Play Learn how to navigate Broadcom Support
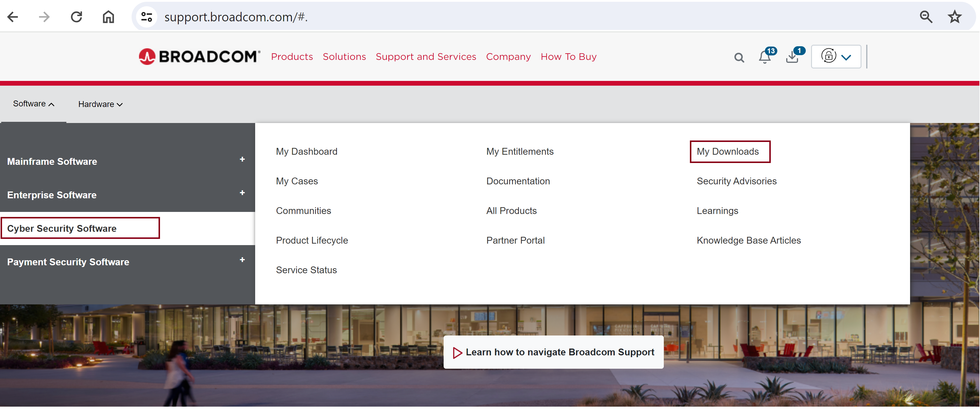The height and width of the screenshot is (409, 980). (554, 352)
